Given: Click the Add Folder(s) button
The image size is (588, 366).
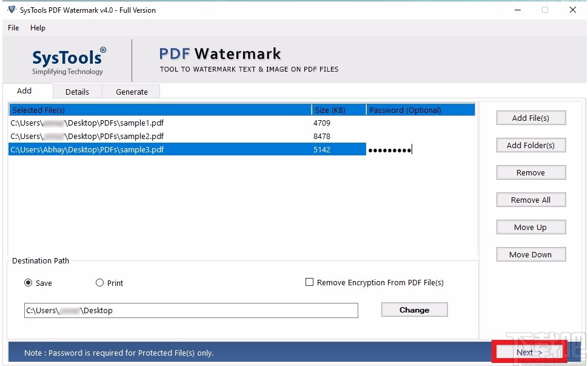Looking at the screenshot, I should coord(530,145).
